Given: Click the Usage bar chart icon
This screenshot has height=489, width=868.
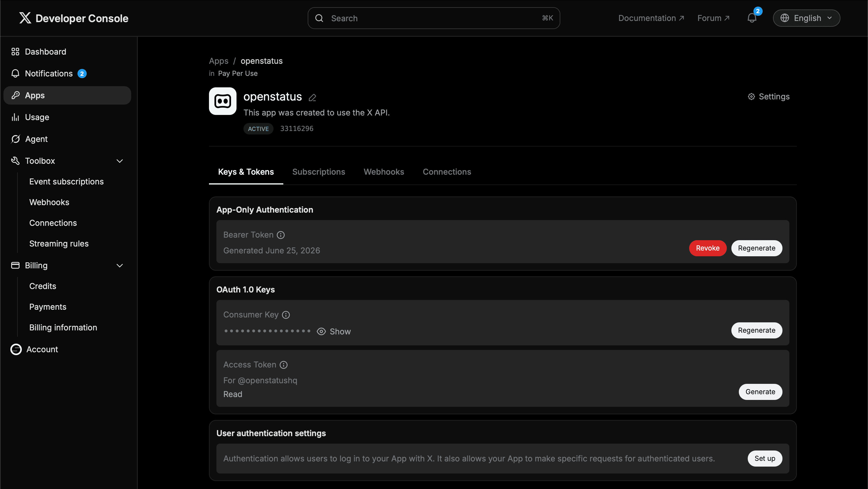Looking at the screenshot, I should point(15,117).
